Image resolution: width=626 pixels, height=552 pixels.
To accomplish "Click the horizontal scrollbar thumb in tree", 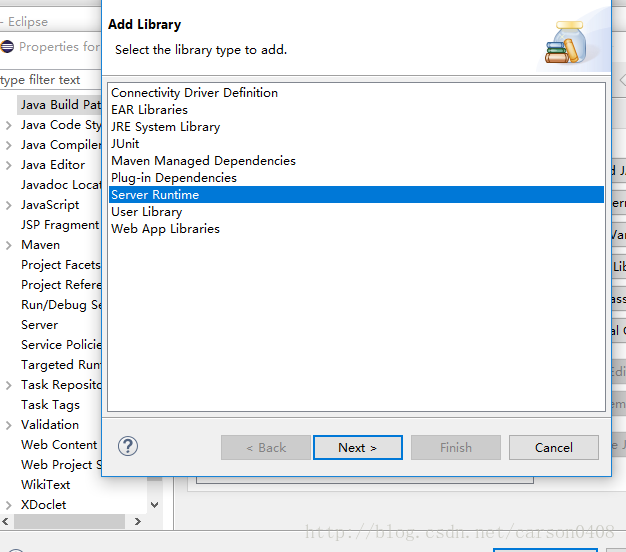I will coord(69,521).
